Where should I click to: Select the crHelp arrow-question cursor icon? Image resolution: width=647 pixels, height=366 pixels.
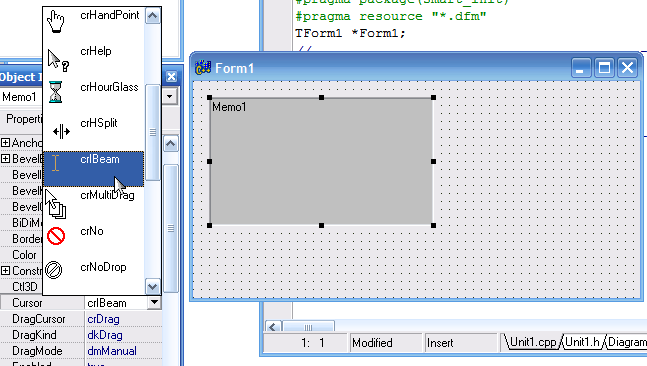pyautogui.click(x=58, y=60)
